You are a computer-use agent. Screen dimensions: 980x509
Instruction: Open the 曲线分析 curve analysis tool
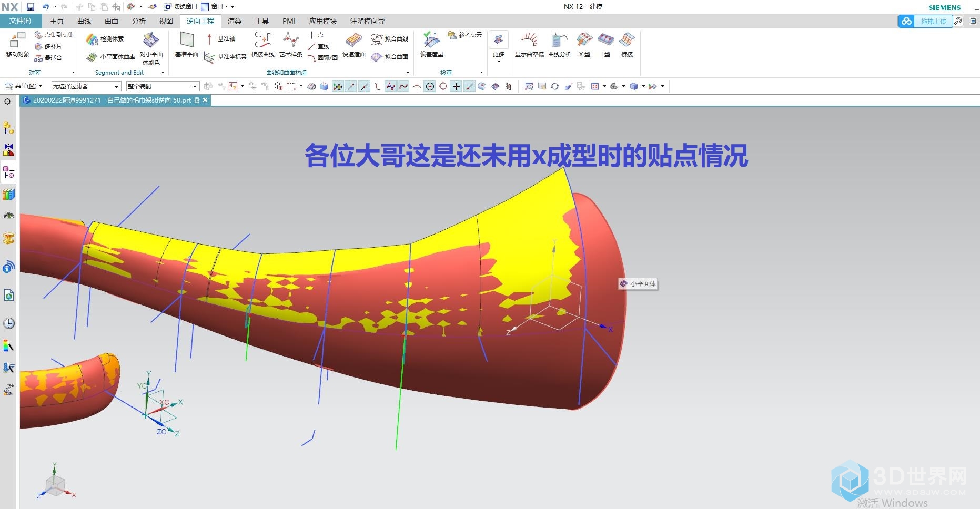tap(560, 44)
